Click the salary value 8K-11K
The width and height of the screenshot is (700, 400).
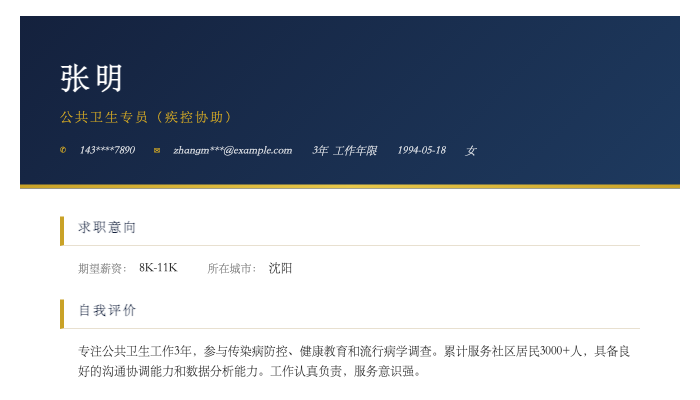[158, 268]
